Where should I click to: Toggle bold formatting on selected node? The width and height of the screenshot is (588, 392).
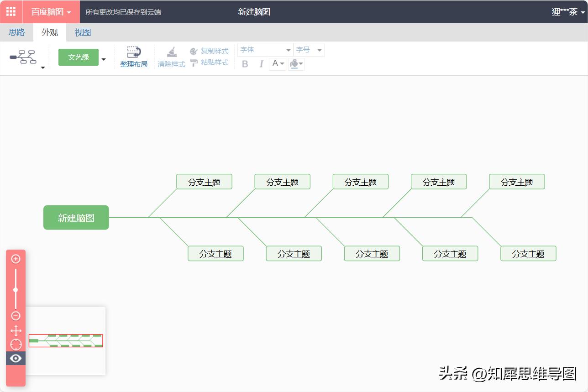click(x=245, y=64)
